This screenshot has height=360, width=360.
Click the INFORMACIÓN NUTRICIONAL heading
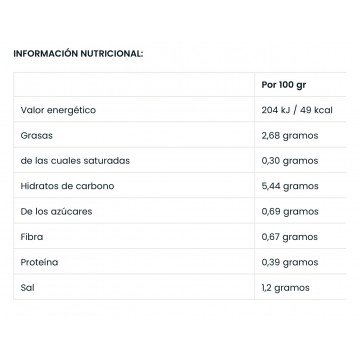tap(78, 53)
